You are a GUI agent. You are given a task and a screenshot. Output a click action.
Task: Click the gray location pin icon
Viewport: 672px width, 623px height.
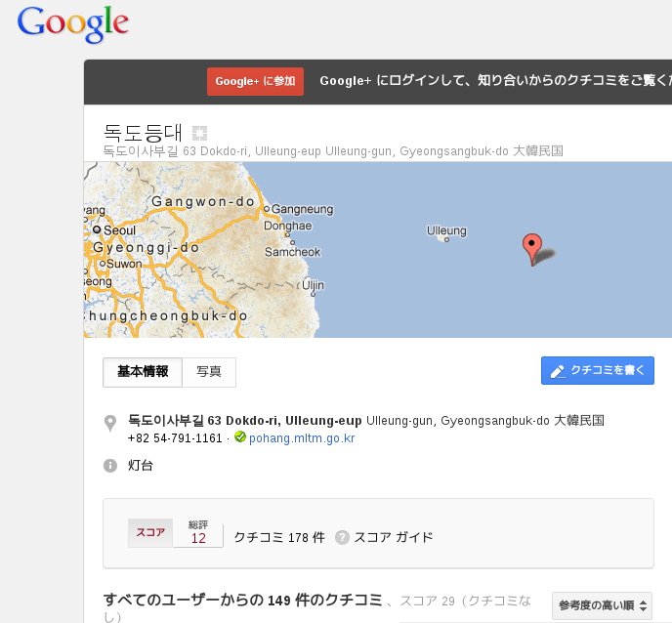click(110, 423)
